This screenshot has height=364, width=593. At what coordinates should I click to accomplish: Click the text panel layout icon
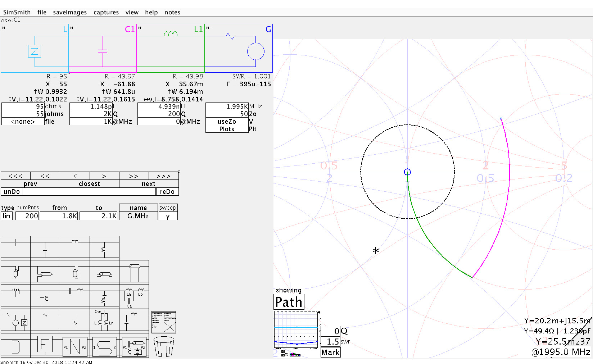point(164,322)
